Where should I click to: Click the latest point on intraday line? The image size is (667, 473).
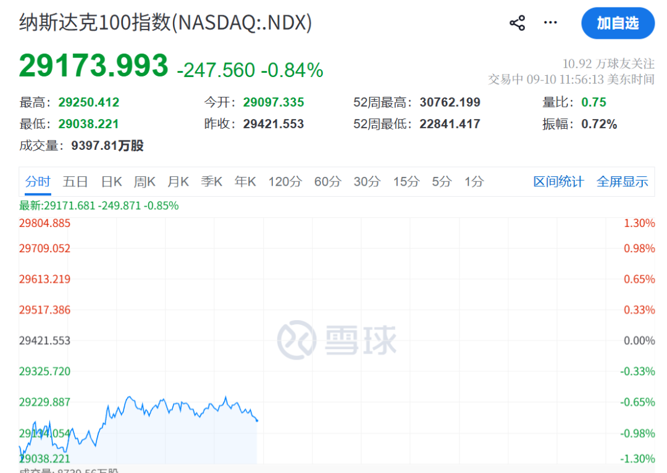(x=257, y=421)
